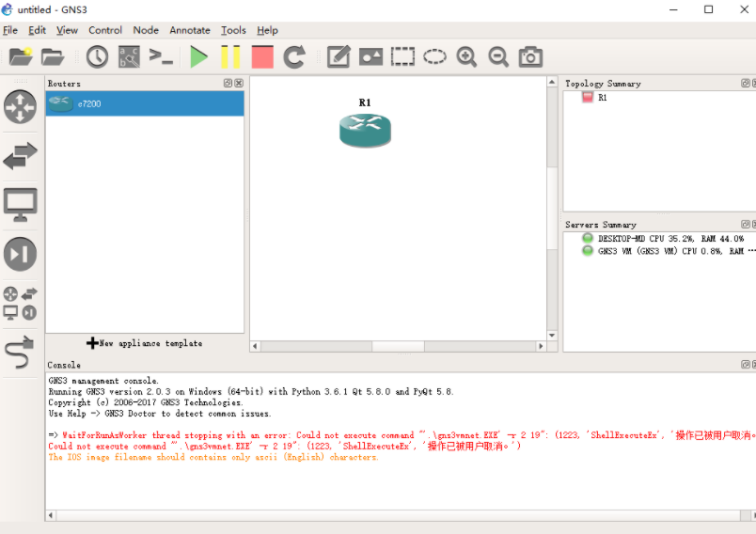Image resolution: width=756 pixels, height=534 pixels.
Task: Add a note annotation tool
Action: [x=339, y=56]
